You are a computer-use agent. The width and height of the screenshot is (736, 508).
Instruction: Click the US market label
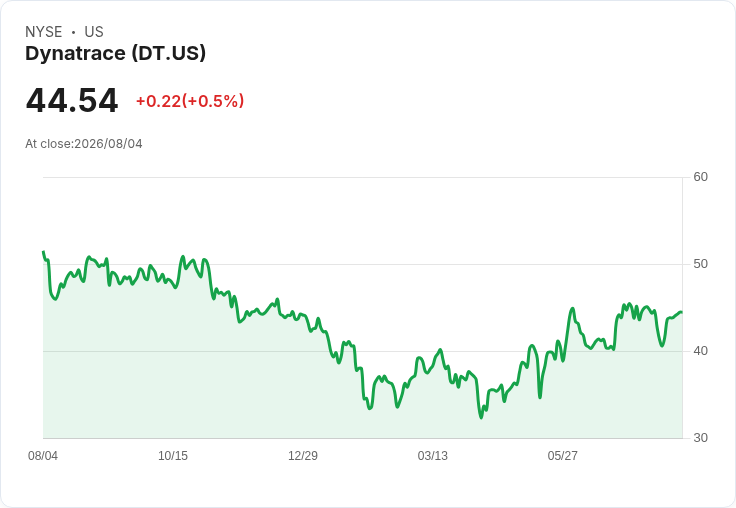pyautogui.click(x=94, y=32)
